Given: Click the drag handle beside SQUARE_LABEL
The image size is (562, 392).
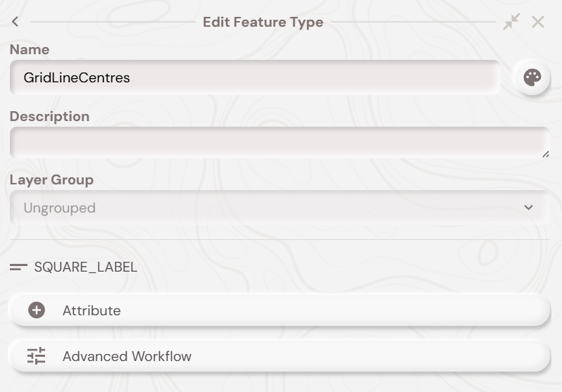Looking at the screenshot, I should (19, 267).
